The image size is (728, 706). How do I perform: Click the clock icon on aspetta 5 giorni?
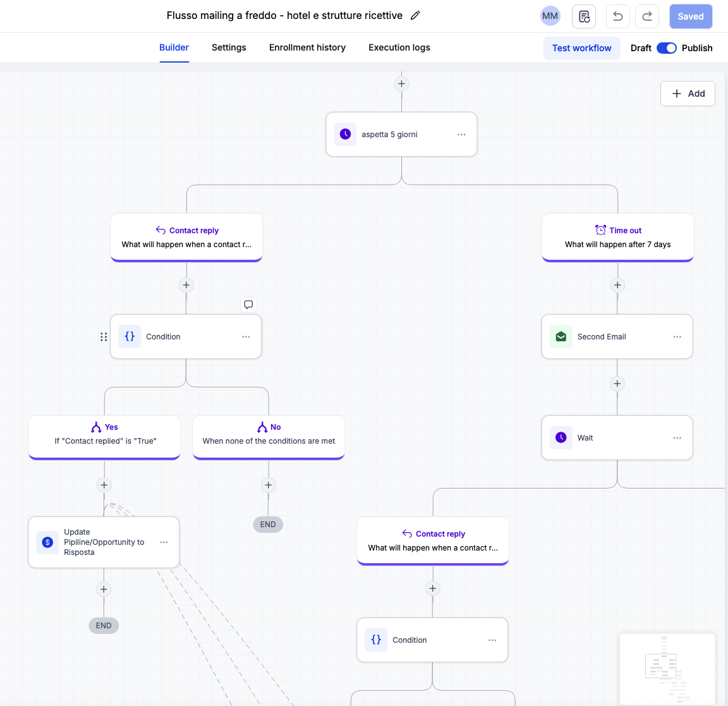346,134
